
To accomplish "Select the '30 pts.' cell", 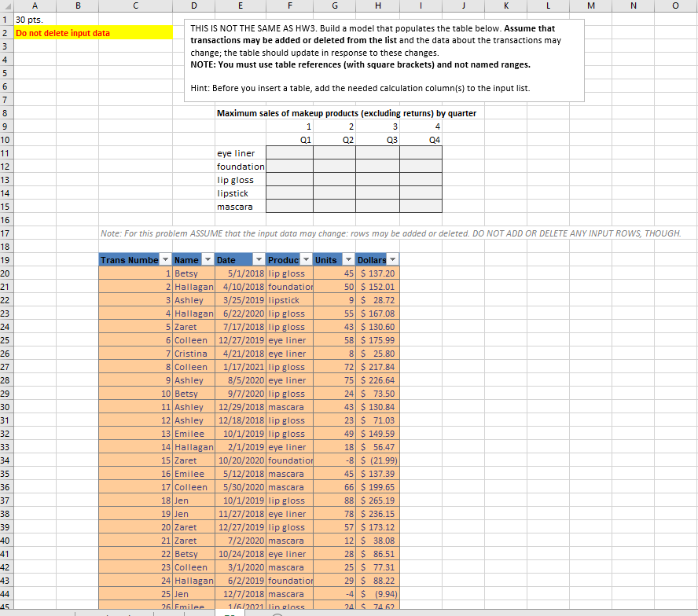I will pos(35,20).
